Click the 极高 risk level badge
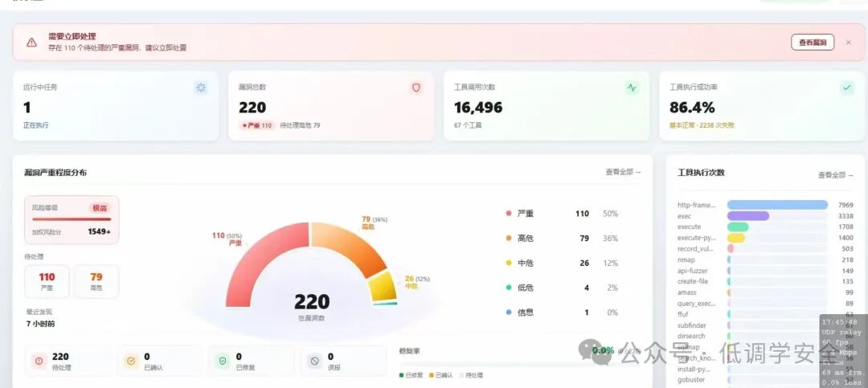The width and height of the screenshot is (868, 388). (x=100, y=208)
